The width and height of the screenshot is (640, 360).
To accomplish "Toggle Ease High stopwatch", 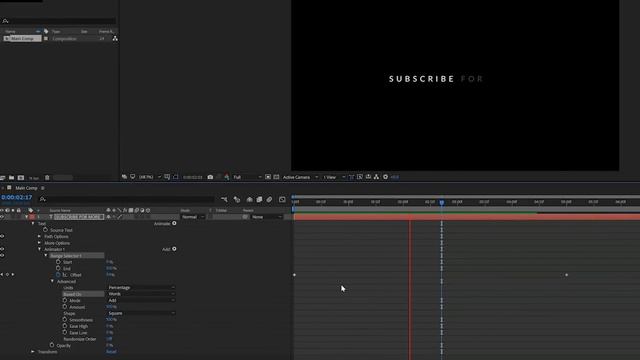I will [64, 326].
